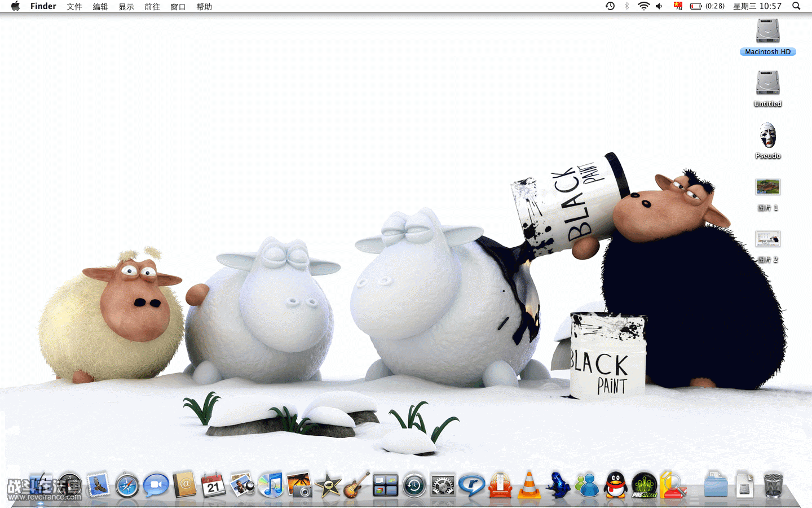The image size is (812, 508).
Task: Launch ProStreet game from the Dock
Action: (645, 485)
